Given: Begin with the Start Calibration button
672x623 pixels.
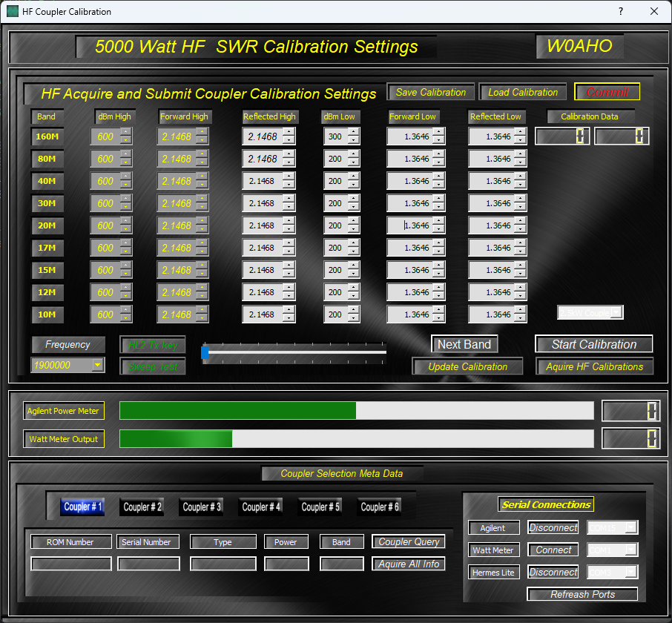Looking at the screenshot, I should tap(593, 344).
